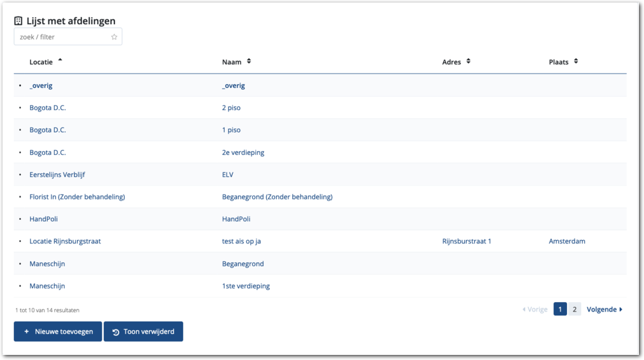
Task: Click the Nieuwe toevoegen button
Action: pyautogui.click(x=58, y=331)
